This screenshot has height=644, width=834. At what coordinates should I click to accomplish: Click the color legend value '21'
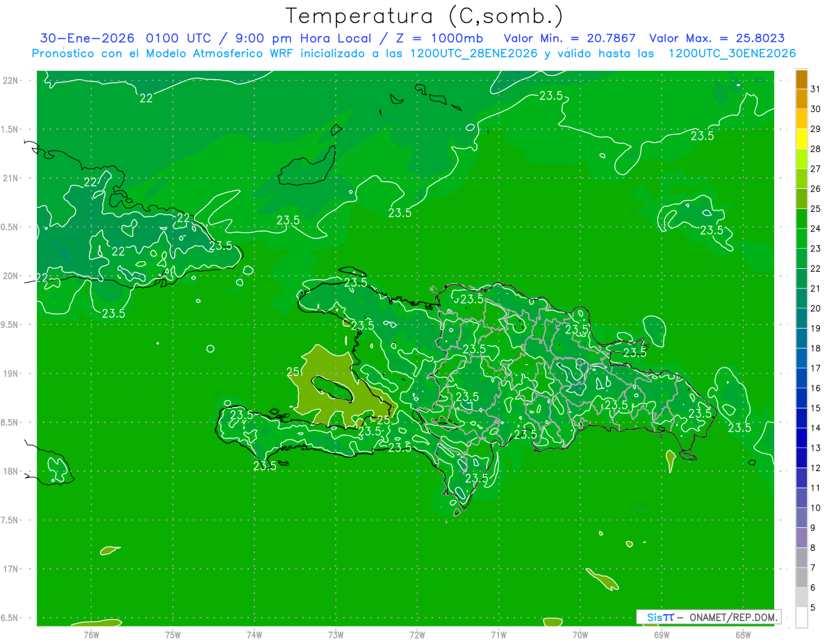[x=815, y=288]
